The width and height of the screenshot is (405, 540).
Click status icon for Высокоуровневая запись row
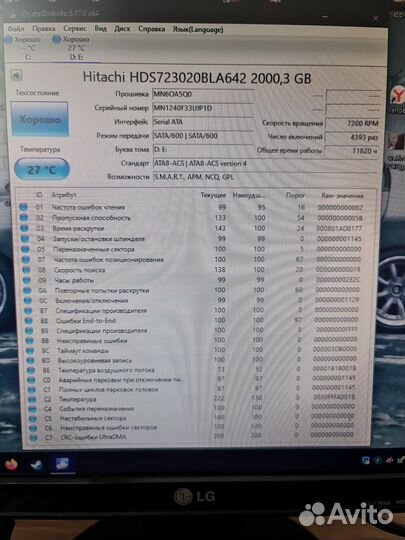31,360
